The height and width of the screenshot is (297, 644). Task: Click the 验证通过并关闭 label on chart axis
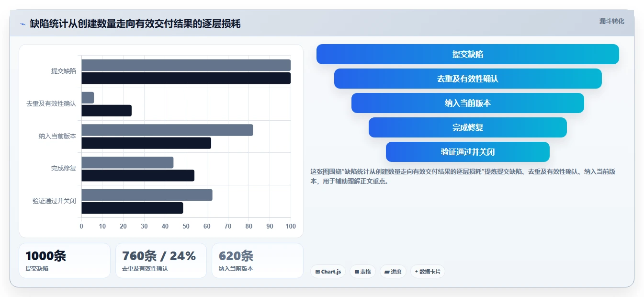coord(55,201)
